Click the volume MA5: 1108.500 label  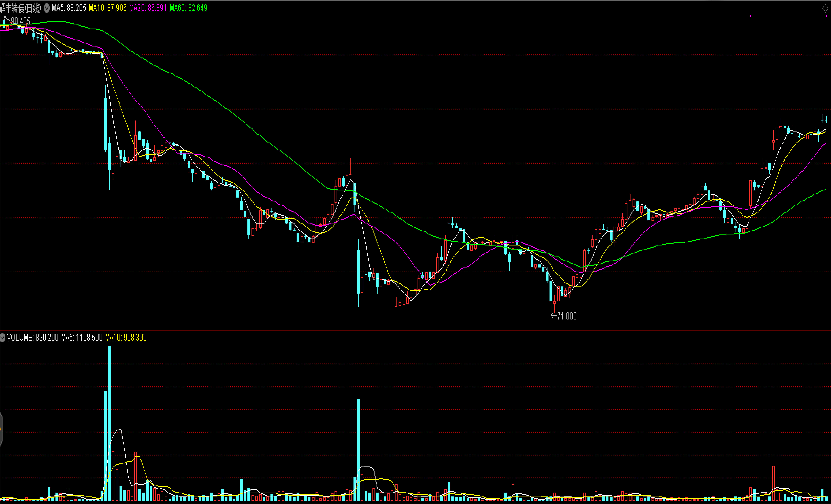(82, 337)
